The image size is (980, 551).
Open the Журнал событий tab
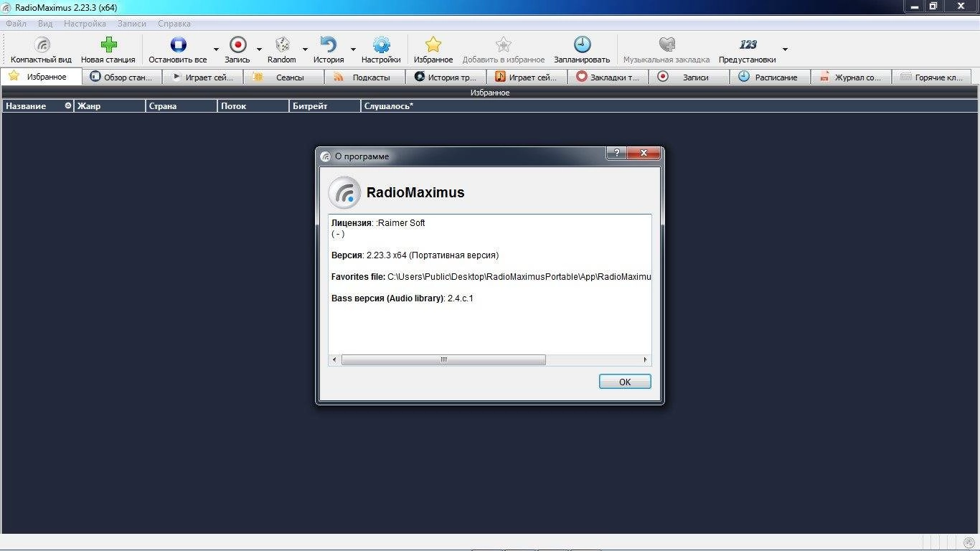tap(852, 77)
